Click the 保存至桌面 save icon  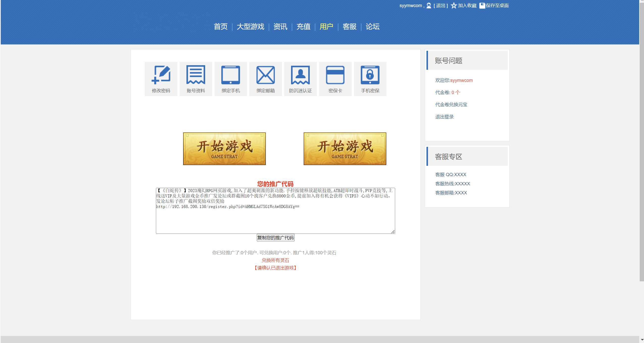click(x=482, y=6)
